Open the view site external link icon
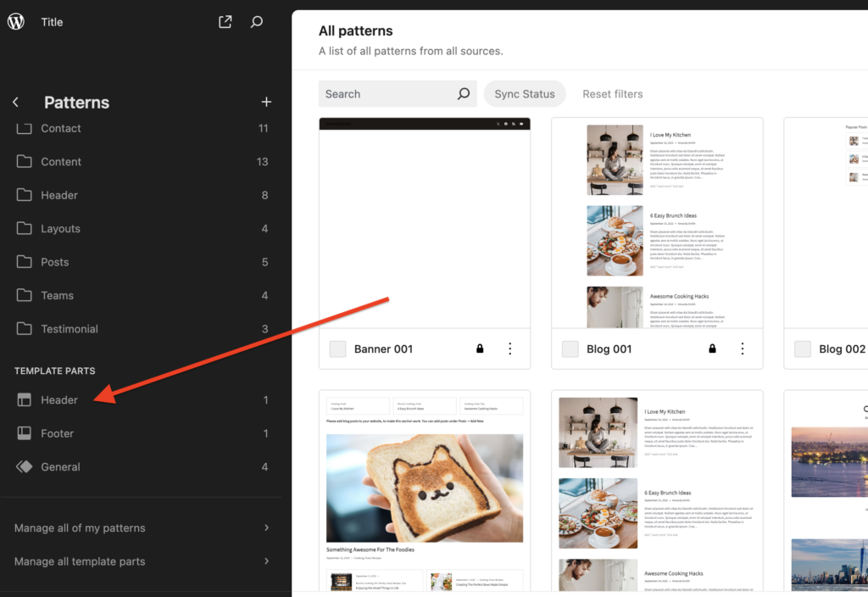868x597 pixels. coord(225,21)
